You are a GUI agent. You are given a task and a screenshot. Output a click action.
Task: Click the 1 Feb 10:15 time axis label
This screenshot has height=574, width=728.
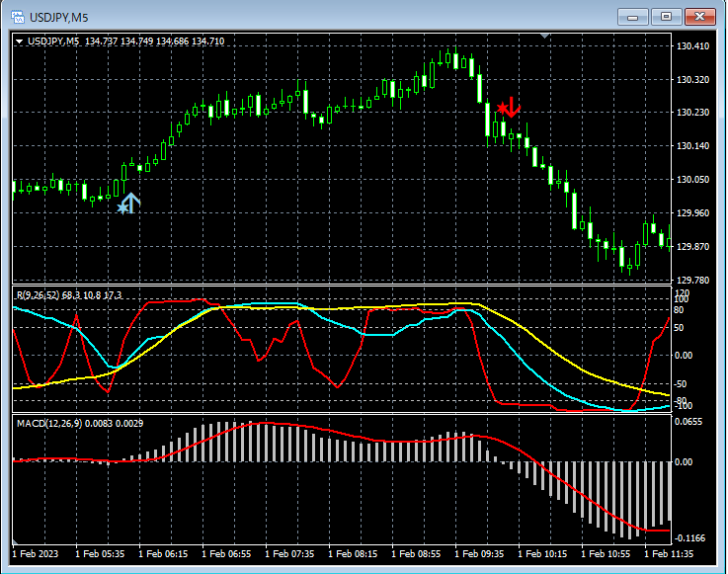544,554
